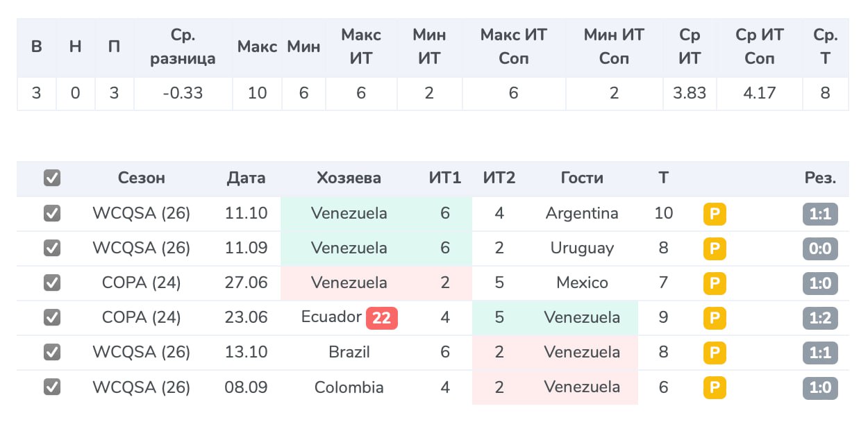Sort table by the Сезон column header
This screenshot has height=429, width=868.
pyautogui.click(x=141, y=178)
